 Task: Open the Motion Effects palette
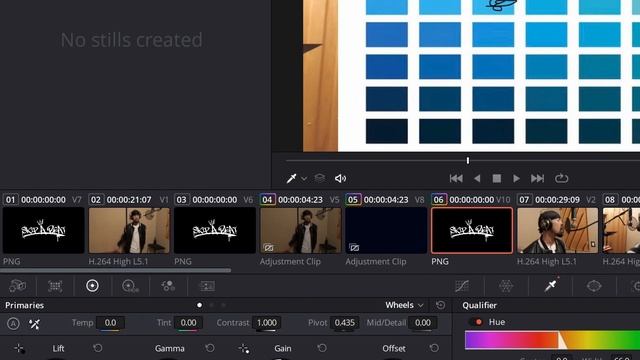click(x=207, y=286)
